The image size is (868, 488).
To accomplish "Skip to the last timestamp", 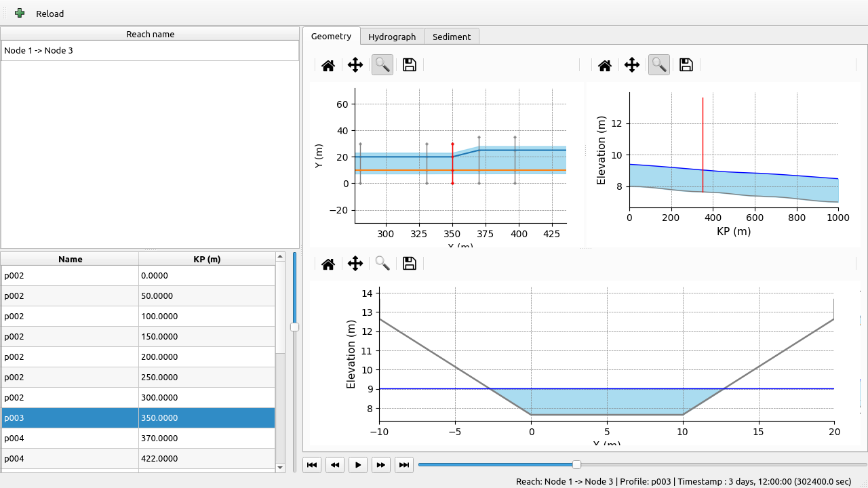I will [x=404, y=464].
